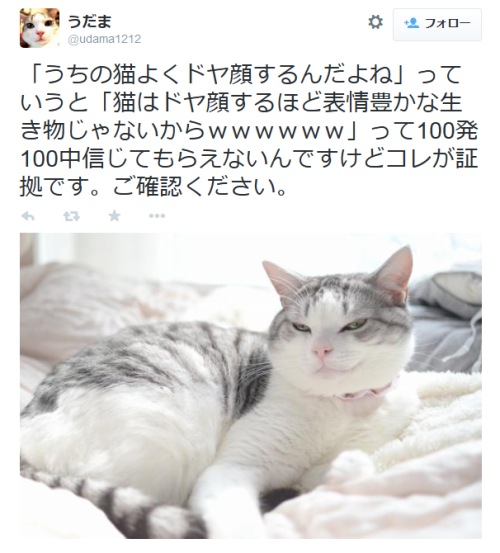This screenshot has width=500, height=553.
Task: Open the @udama1212 handle link
Action: point(104,39)
